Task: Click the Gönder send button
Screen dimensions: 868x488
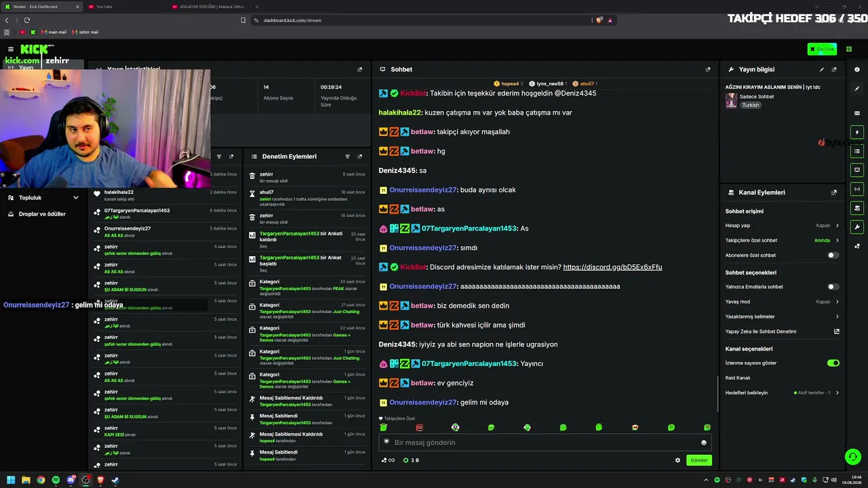Action: 699,460
